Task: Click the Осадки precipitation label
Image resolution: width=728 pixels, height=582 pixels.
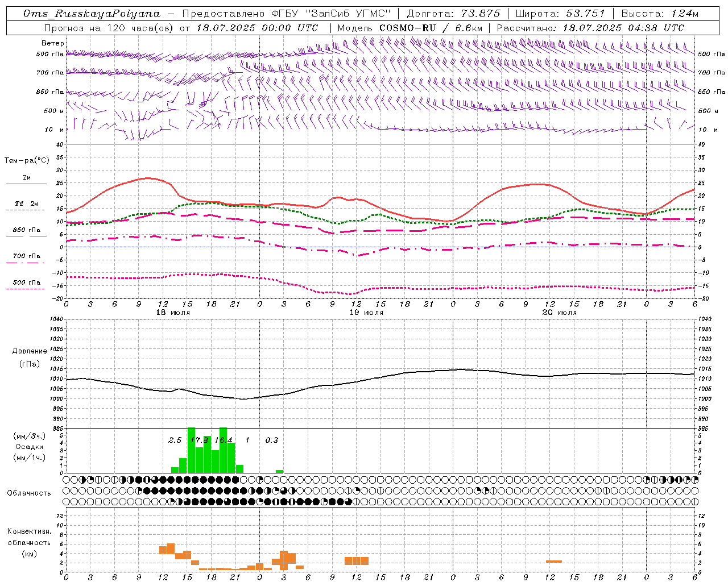Action: coord(29,447)
